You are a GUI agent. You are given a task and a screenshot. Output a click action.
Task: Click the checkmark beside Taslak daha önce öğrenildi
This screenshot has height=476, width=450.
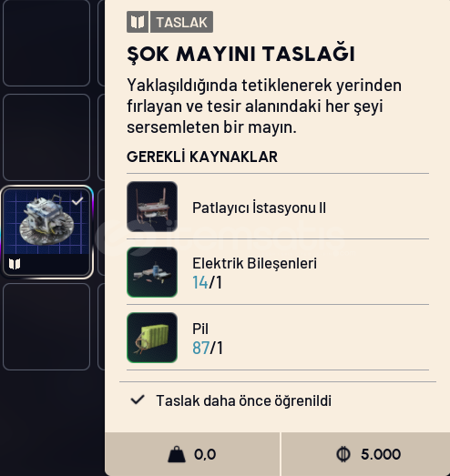tap(138, 400)
